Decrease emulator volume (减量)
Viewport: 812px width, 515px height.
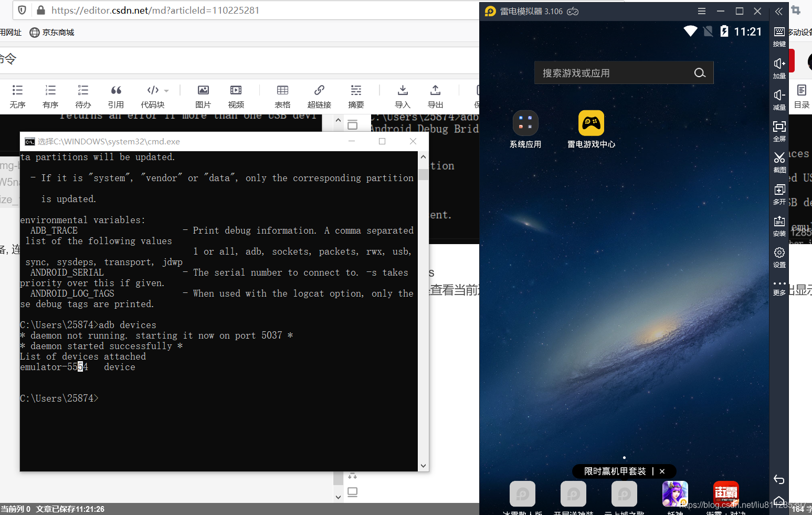tap(779, 100)
